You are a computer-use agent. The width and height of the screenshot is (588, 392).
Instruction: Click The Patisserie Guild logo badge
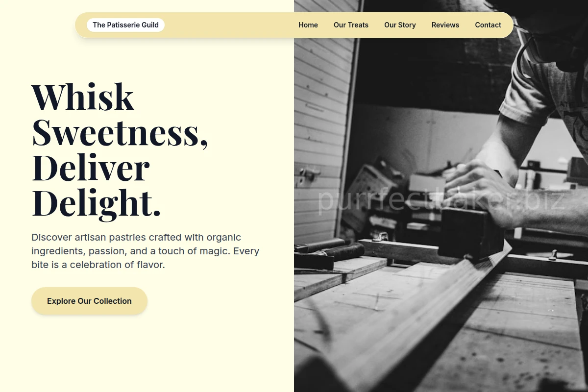(125, 25)
